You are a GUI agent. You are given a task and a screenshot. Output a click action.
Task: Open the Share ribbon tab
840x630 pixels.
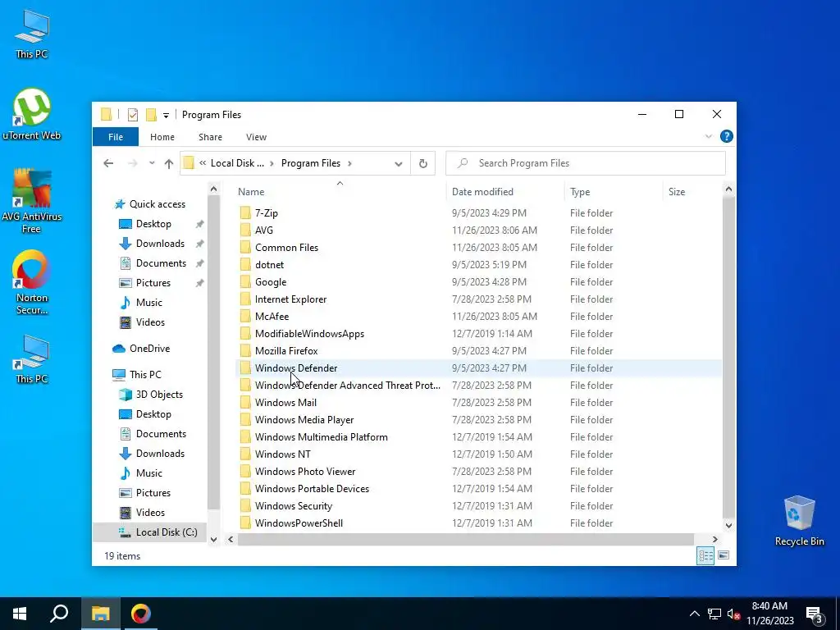pyautogui.click(x=210, y=137)
